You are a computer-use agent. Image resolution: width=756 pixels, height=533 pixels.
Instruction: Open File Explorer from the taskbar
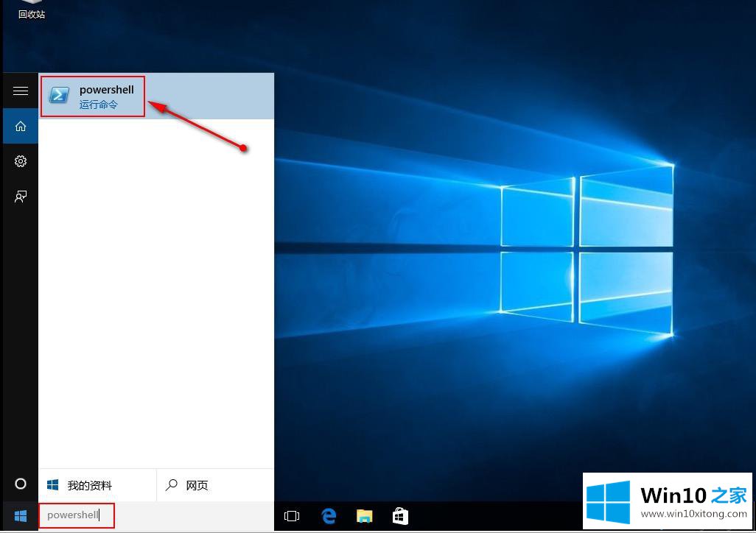(x=365, y=516)
